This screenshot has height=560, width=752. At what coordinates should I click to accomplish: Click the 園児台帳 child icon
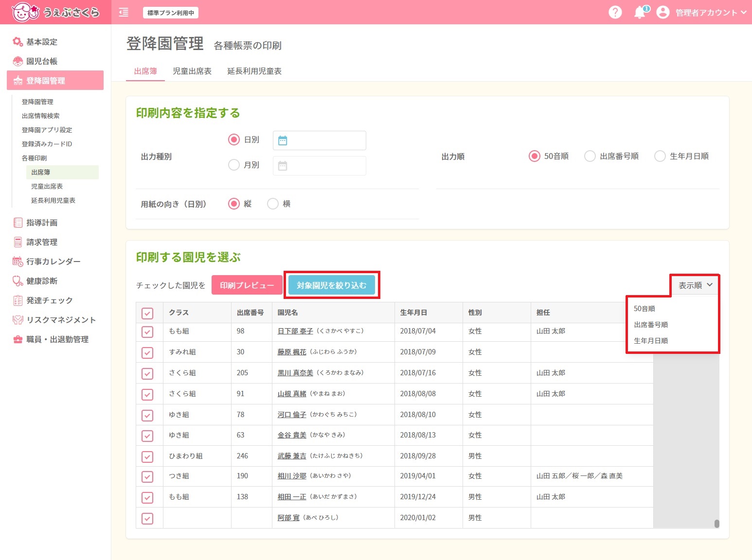(18, 61)
